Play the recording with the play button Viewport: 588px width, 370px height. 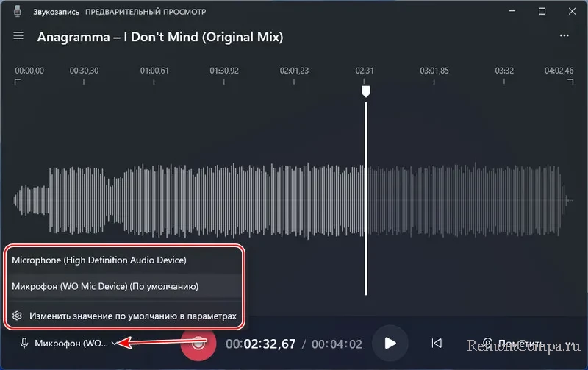390,343
